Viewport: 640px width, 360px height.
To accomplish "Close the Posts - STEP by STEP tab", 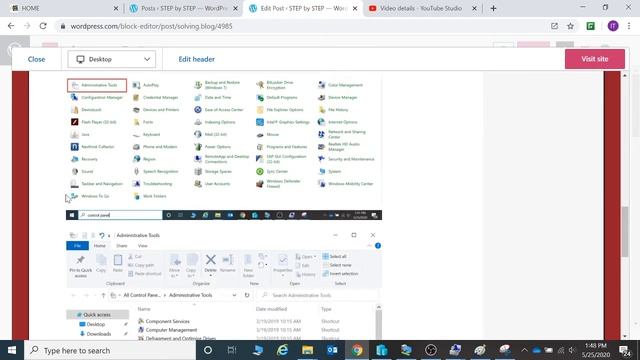I will (236, 8).
